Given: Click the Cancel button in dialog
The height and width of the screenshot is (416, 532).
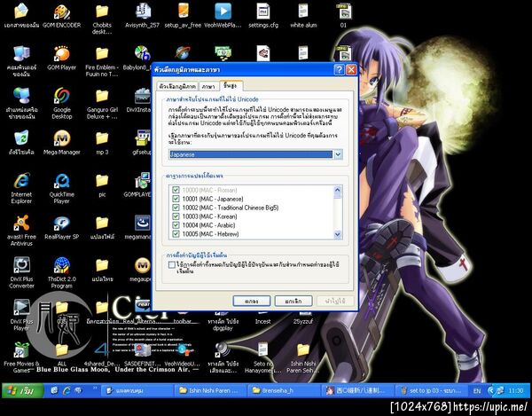Looking at the screenshot, I should click(293, 301).
